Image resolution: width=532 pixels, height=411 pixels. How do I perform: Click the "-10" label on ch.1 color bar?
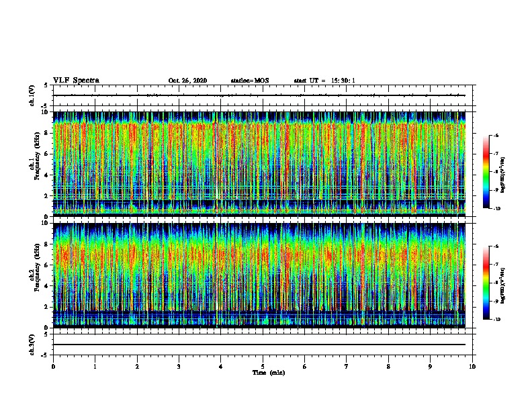click(496, 209)
